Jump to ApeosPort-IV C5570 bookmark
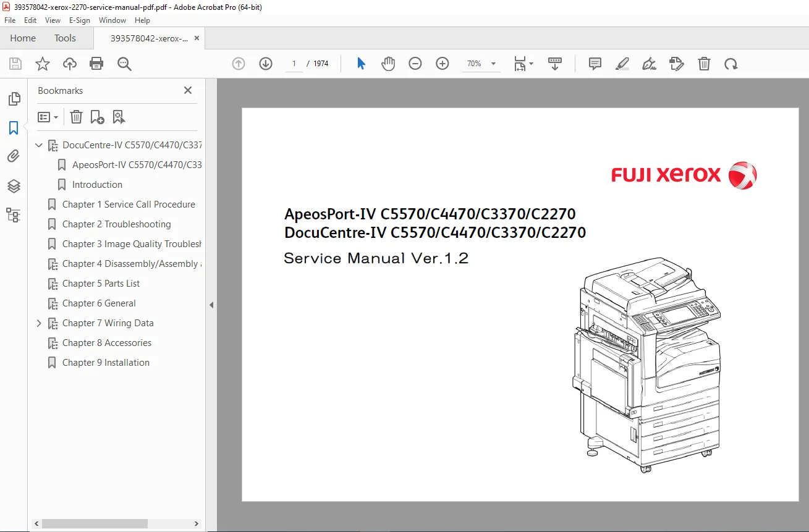 point(137,165)
